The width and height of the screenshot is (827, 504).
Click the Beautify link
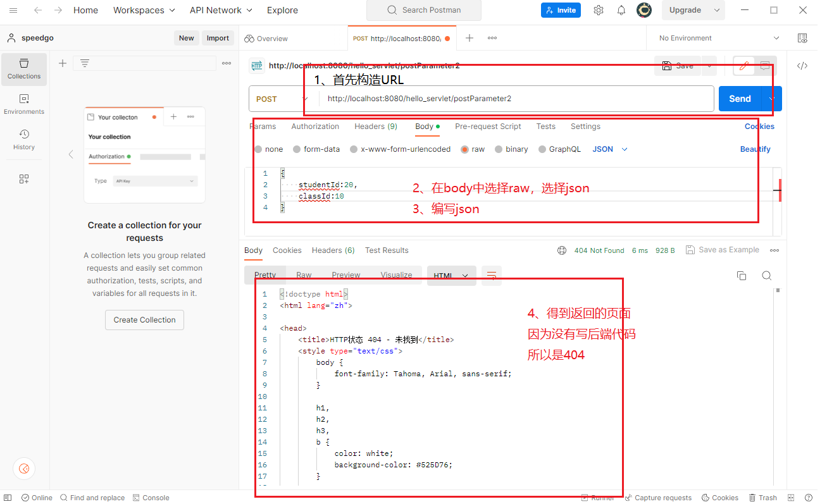(x=755, y=149)
